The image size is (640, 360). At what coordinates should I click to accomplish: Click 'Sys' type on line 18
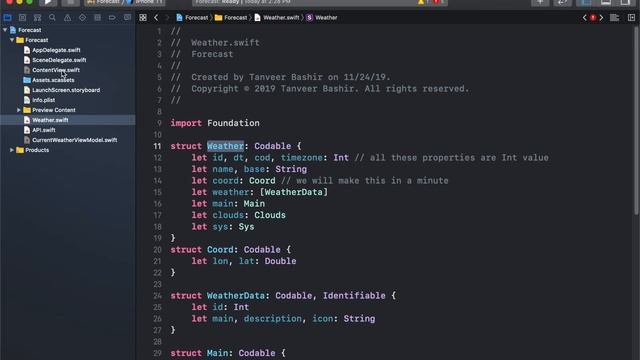click(246, 227)
